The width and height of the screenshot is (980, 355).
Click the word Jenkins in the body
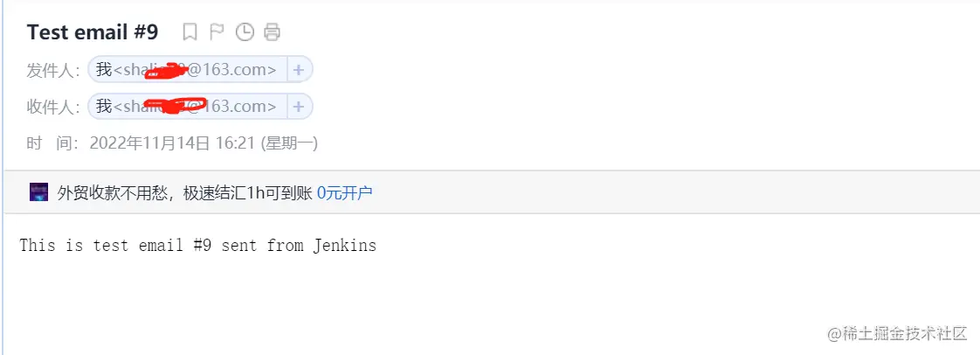click(x=344, y=245)
